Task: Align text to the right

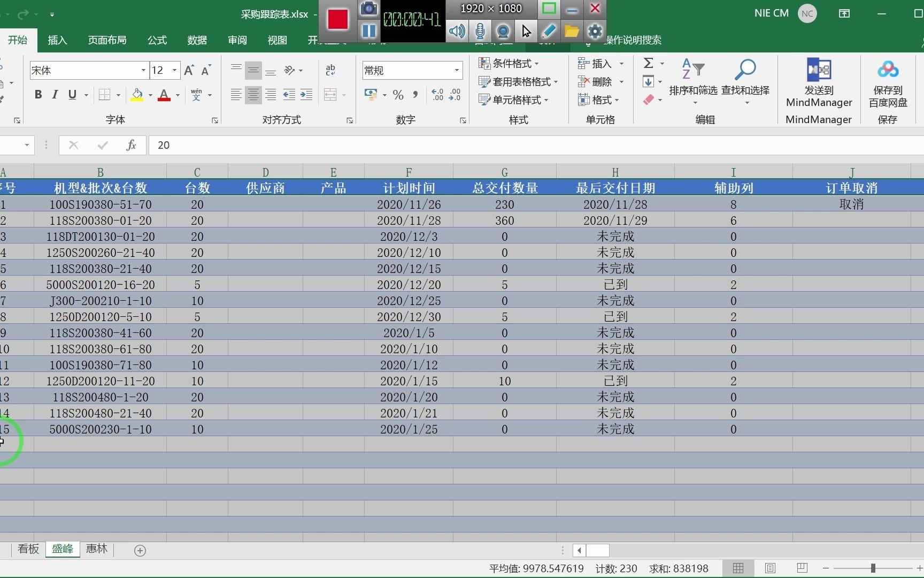Action: point(271,95)
